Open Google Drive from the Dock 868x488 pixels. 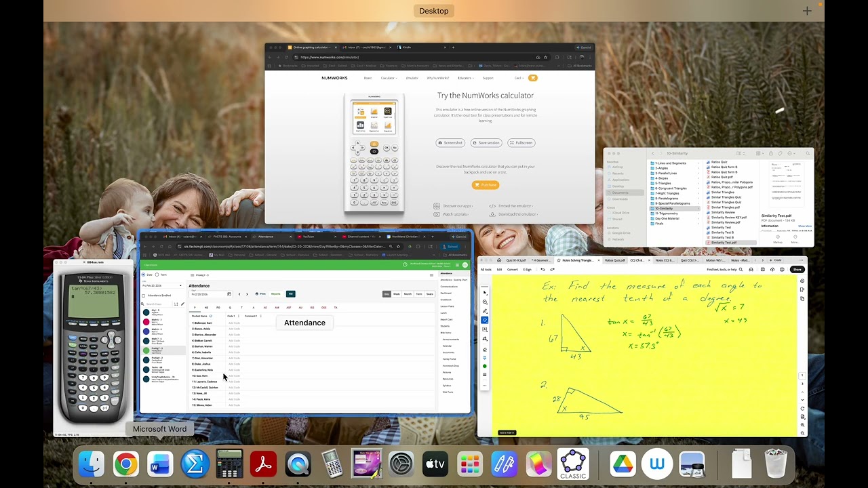click(622, 464)
